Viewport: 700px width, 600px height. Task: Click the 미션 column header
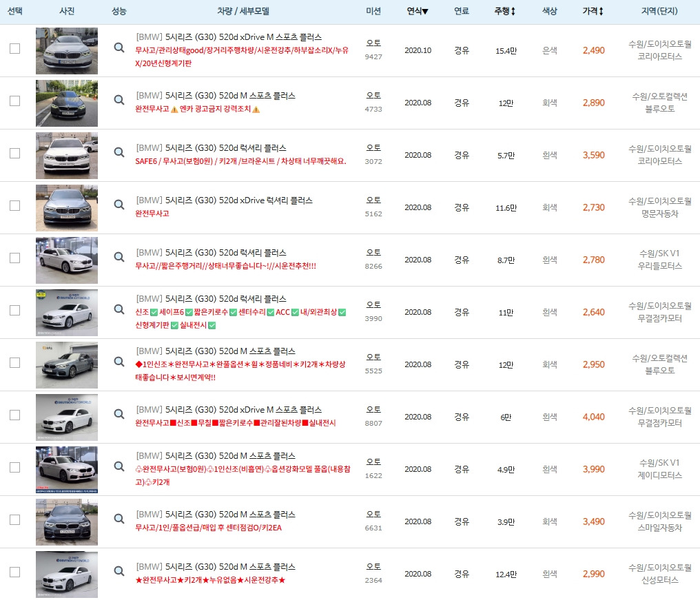[x=373, y=11]
